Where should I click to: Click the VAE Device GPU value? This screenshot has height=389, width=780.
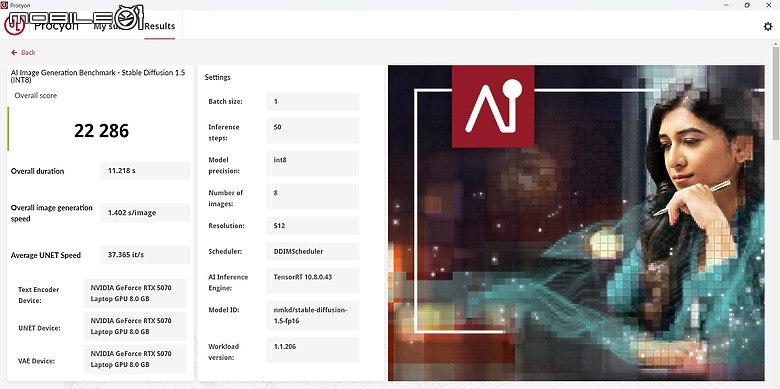(x=135, y=359)
